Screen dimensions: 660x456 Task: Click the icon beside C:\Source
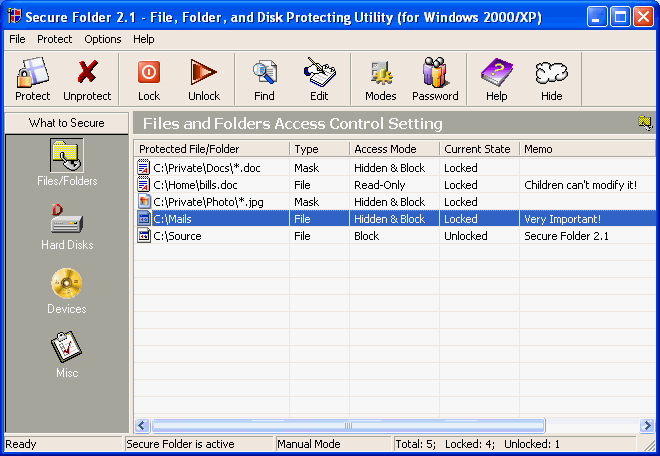click(x=144, y=235)
